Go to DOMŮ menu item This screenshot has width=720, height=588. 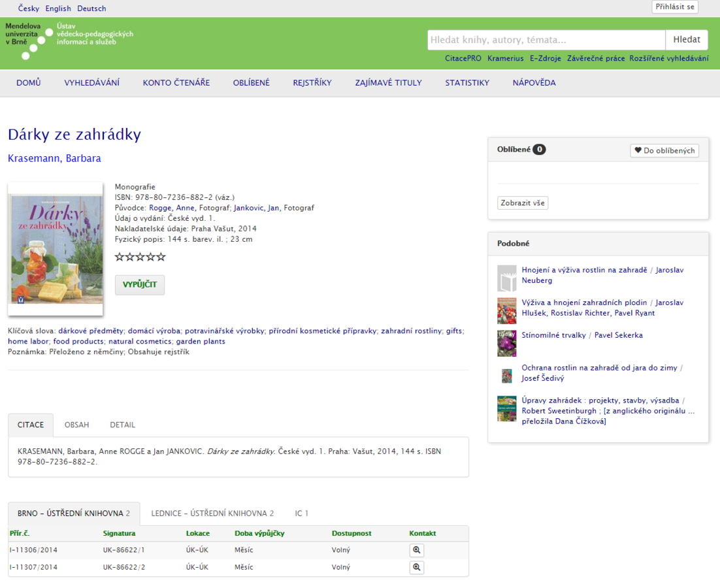[x=29, y=82]
